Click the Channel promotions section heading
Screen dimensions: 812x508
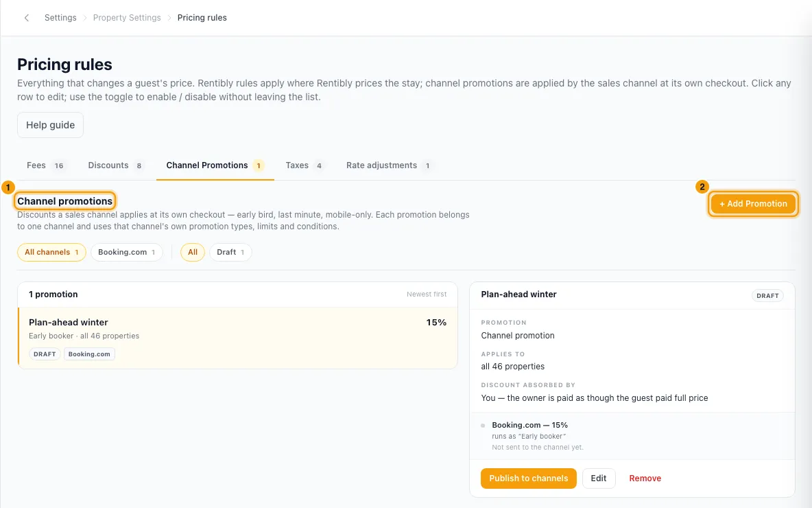tap(64, 201)
